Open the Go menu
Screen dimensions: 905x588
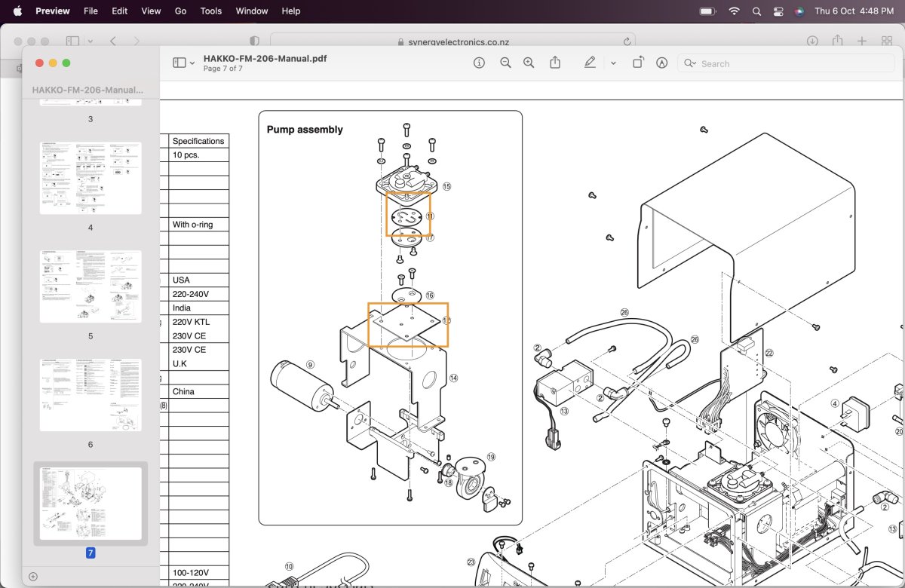click(x=180, y=11)
